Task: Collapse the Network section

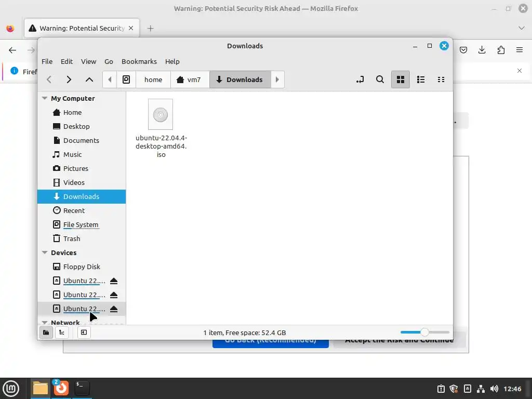Action: coord(45,322)
